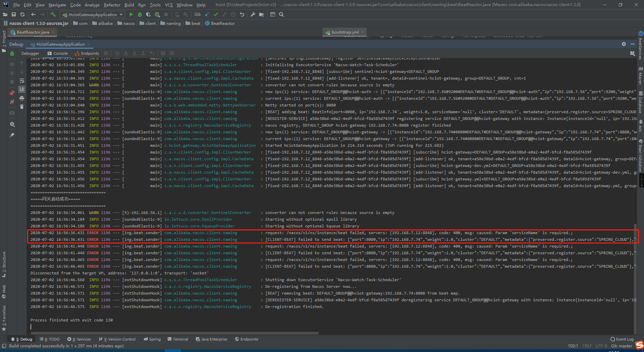Switch to the BeatReactor.java editor tab

33,32
